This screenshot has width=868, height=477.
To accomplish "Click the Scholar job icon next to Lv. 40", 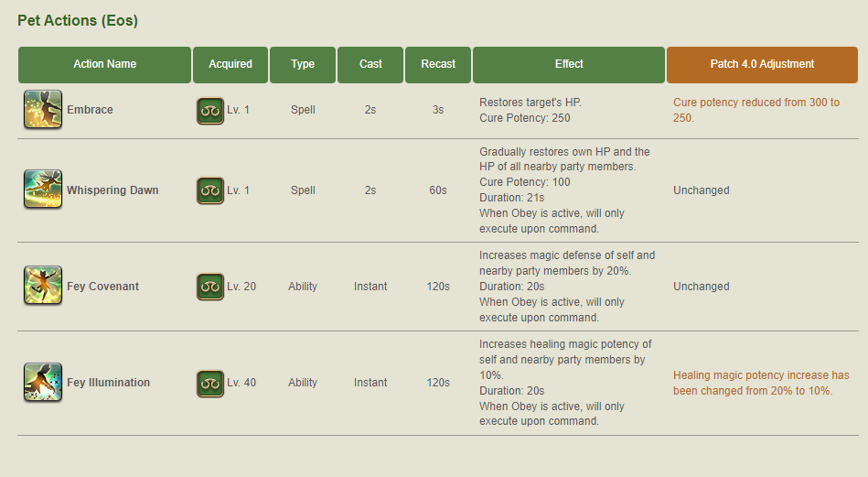I will [x=210, y=384].
